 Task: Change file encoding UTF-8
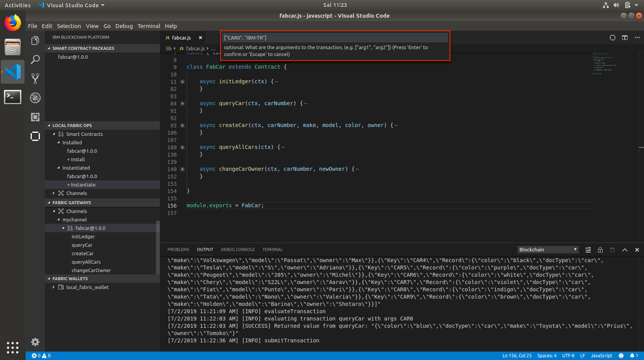click(568, 356)
